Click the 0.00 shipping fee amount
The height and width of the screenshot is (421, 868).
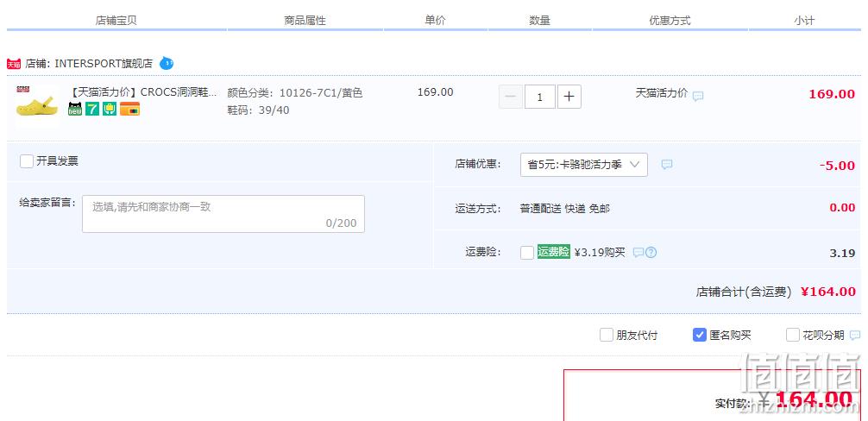pos(842,207)
